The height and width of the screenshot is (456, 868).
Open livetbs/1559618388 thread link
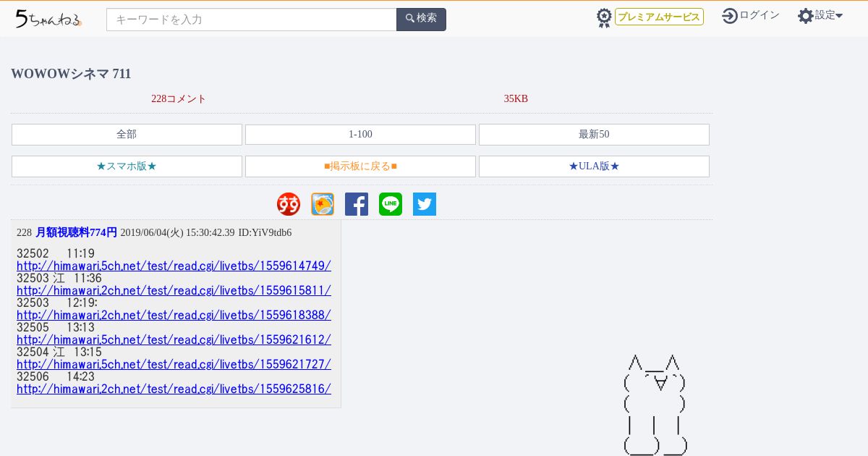174,315
